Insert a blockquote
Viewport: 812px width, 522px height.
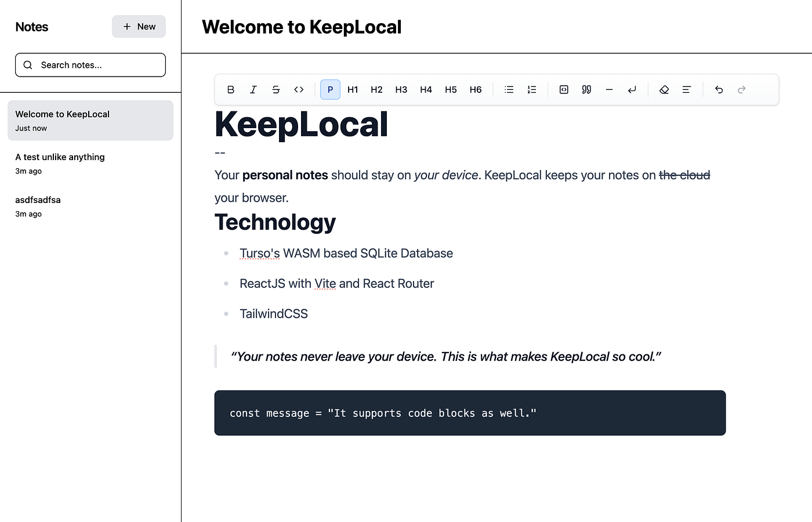click(x=586, y=89)
